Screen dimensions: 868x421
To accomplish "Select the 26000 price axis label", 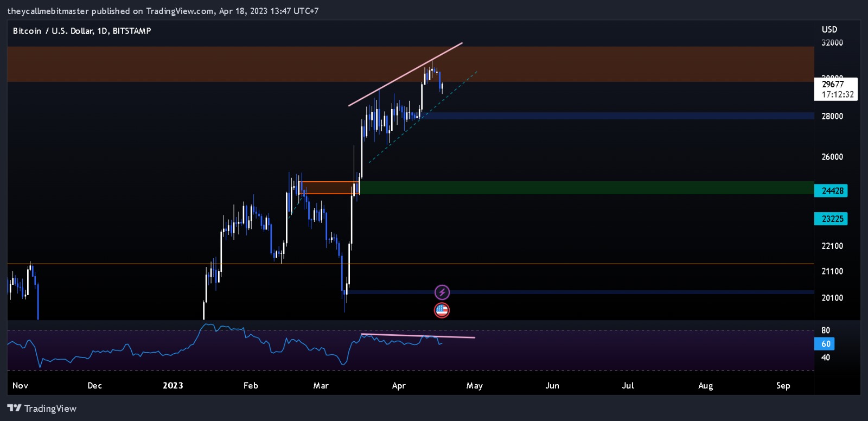I will click(832, 157).
